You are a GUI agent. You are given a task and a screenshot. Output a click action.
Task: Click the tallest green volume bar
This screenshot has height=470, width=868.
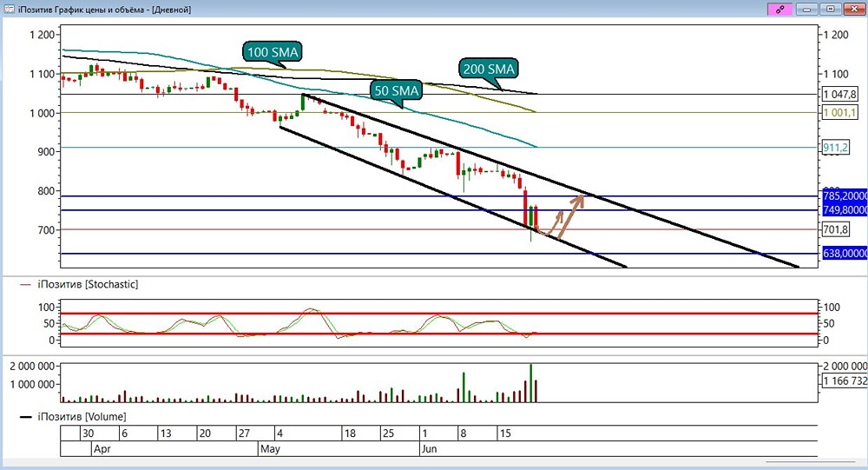click(x=531, y=383)
